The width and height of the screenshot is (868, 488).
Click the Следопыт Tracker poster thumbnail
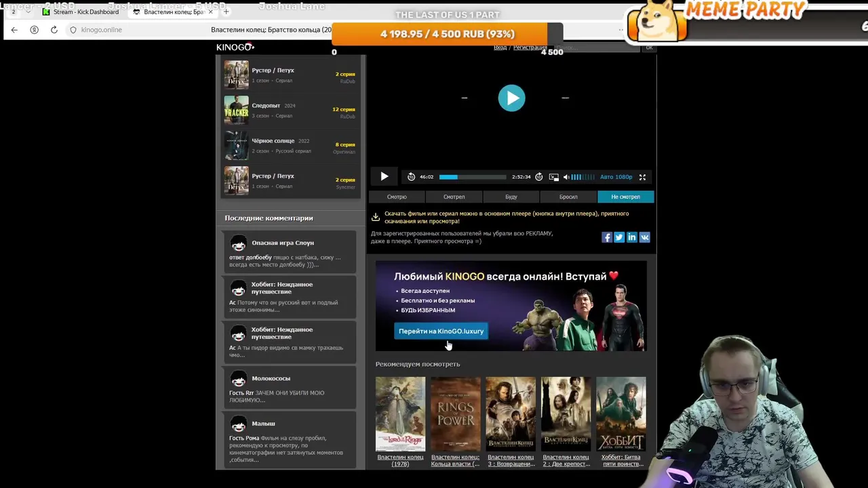pyautogui.click(x=237, y=110)
